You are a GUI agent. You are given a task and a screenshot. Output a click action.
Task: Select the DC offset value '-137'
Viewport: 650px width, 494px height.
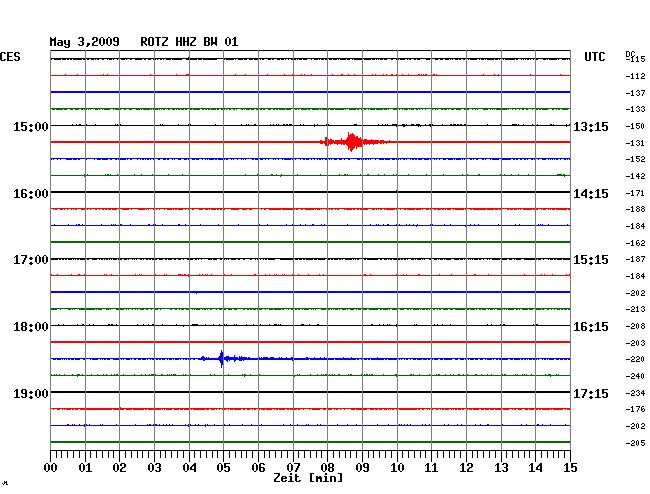click(x=635, y=93)
